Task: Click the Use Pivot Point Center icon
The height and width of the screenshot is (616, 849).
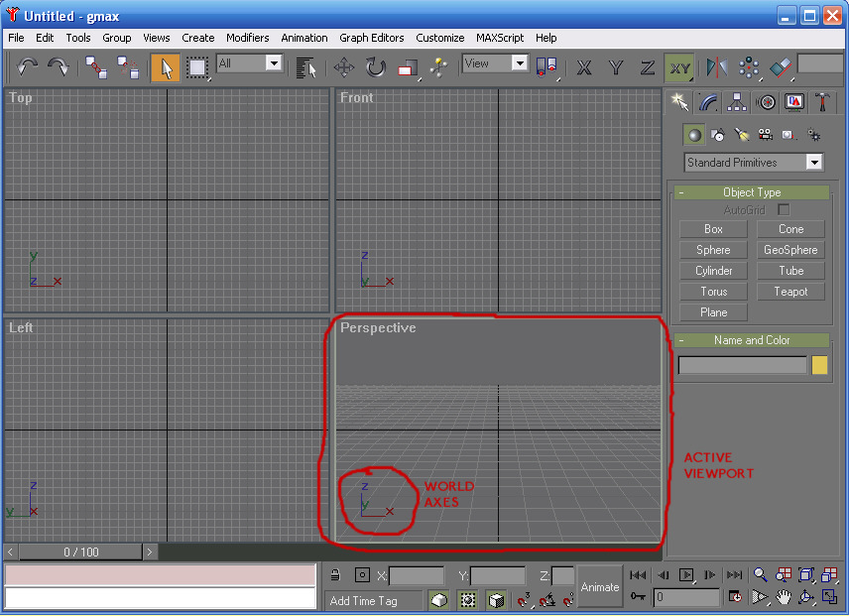Action: point(546,67)
